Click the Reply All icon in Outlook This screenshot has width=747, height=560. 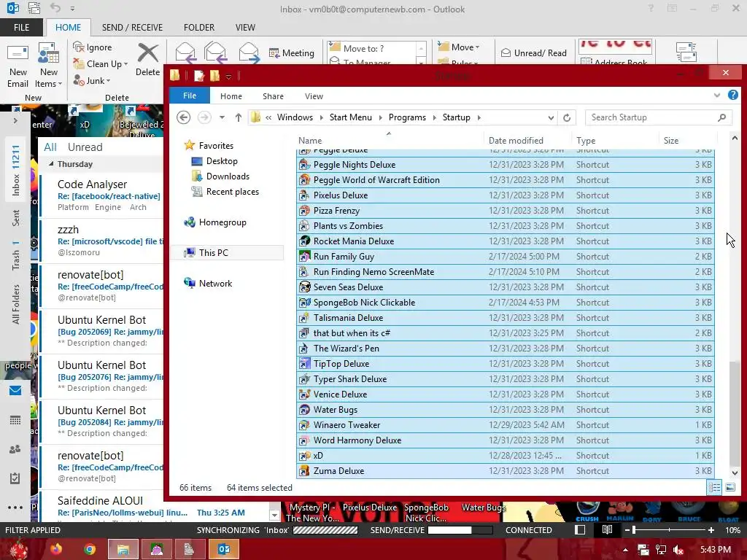point(215,52)
